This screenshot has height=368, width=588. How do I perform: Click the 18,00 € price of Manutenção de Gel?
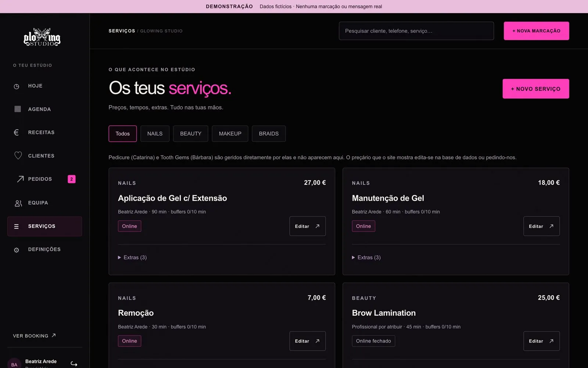pyautogui.click(x=549, y=183)
